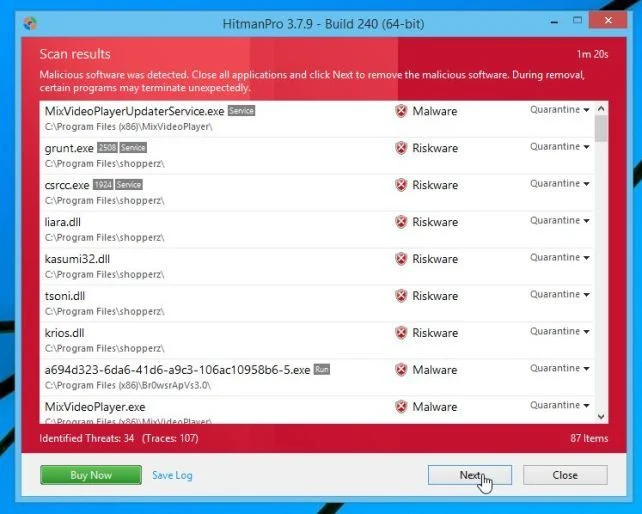
Task: Click Riskware shield icon for tsoni.dll
Action: [401, 295]
